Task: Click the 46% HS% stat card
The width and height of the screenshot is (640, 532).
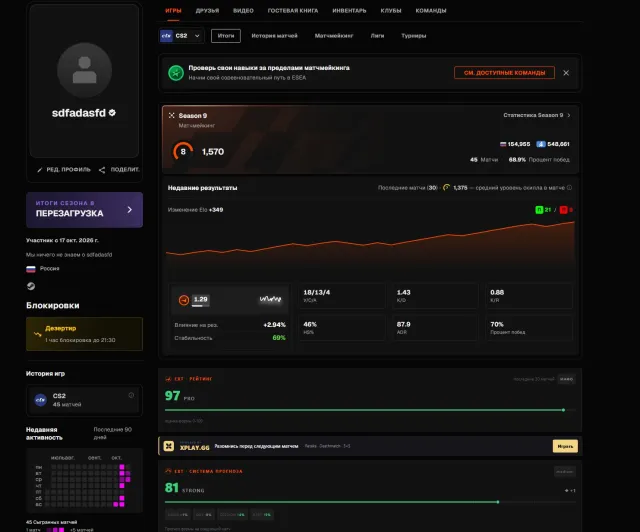Action: tap(342, 327)
